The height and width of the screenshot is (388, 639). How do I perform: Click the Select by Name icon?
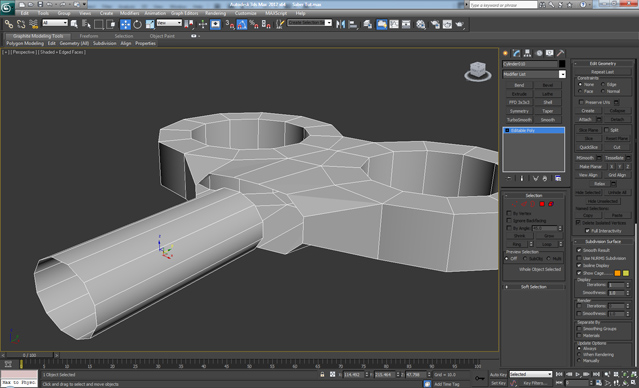click(86, 24)
